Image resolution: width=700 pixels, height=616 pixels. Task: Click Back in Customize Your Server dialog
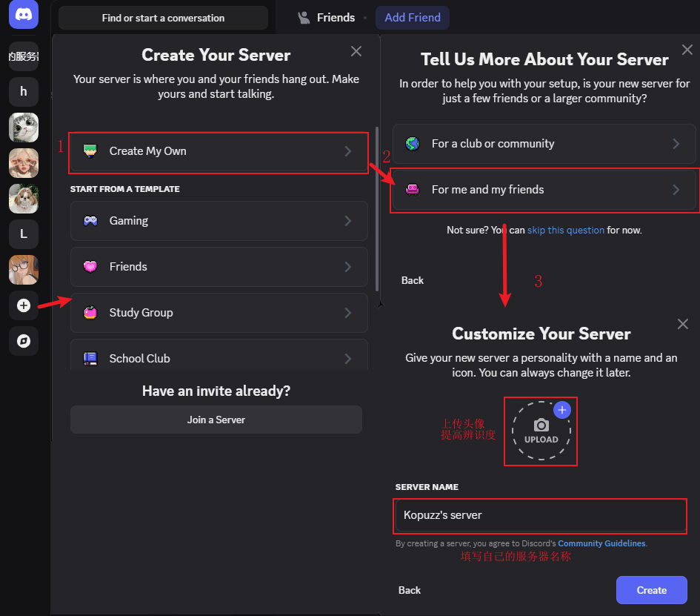410,591
